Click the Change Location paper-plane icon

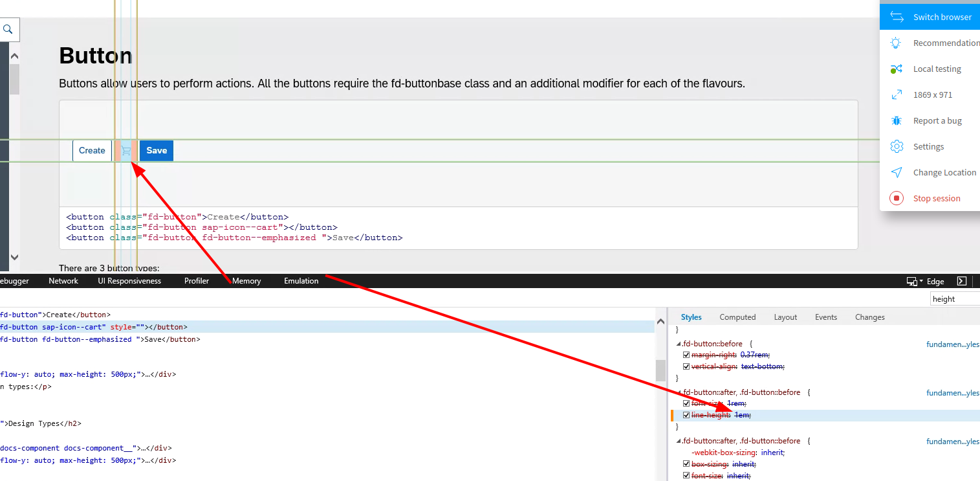click(x=897, y=172)
